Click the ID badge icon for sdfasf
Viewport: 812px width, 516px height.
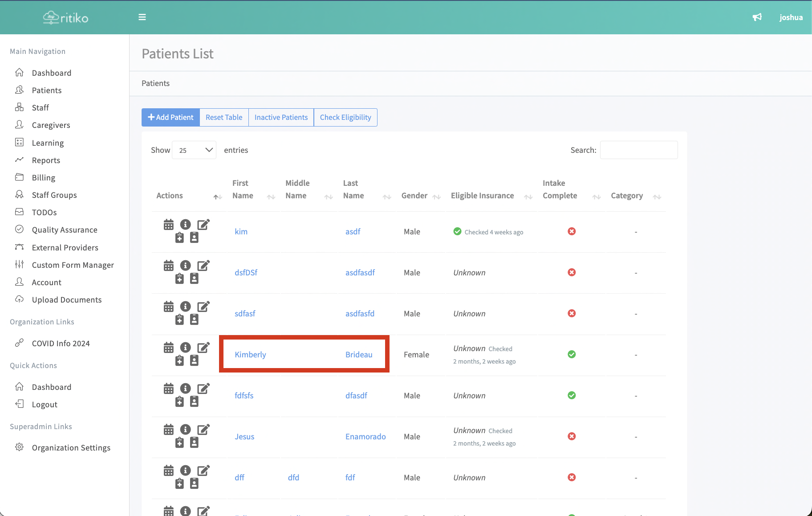[194, 319]
